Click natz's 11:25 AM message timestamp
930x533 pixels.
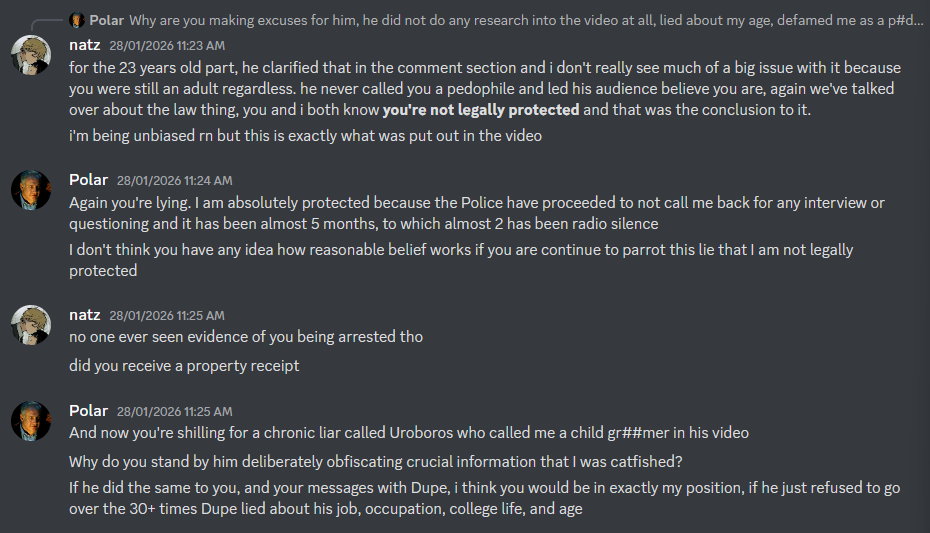(x=167, y=316)
